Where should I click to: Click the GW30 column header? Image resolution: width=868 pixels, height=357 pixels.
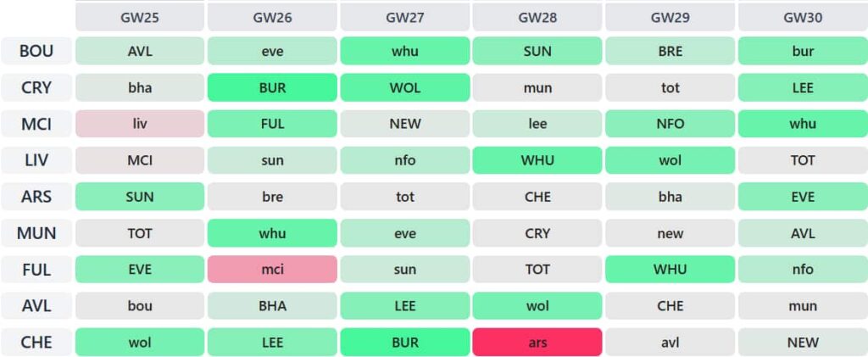point(802,16)
